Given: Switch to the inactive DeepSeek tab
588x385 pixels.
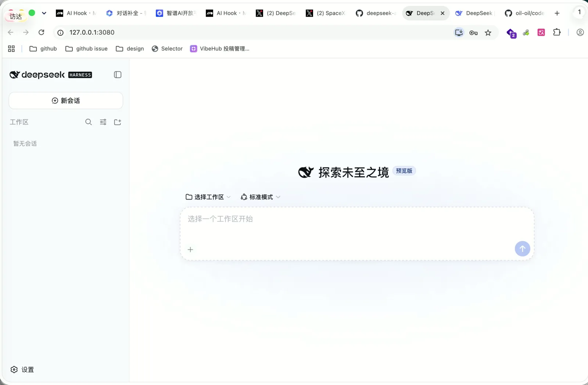Looking at the screenshot, I should [475, 13].
